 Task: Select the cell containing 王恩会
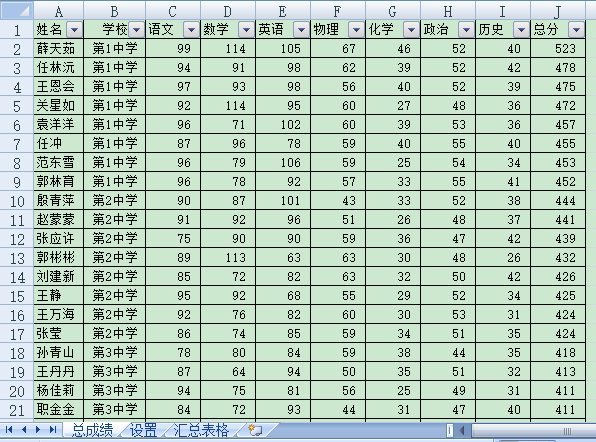[x=59, y=86]
